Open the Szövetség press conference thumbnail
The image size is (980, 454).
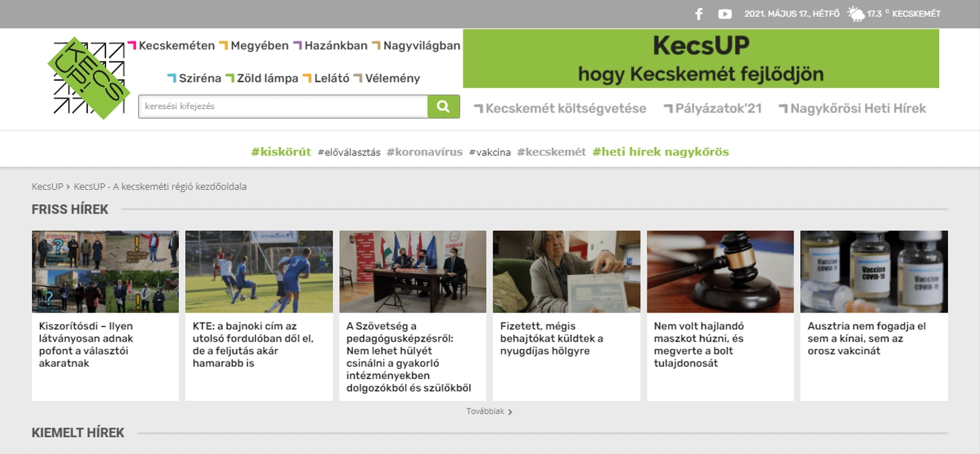tap(413, 272)
